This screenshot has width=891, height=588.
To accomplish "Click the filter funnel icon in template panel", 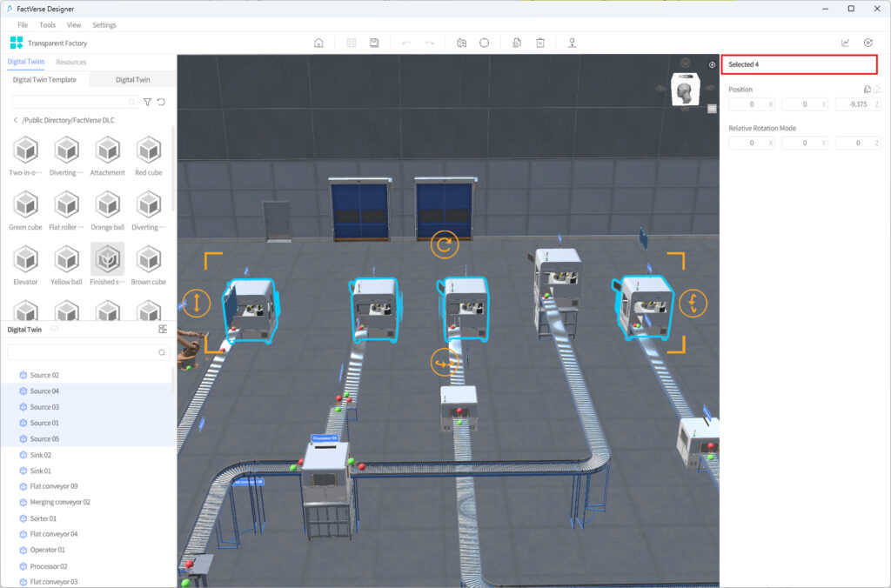I will tap(147, 102).
